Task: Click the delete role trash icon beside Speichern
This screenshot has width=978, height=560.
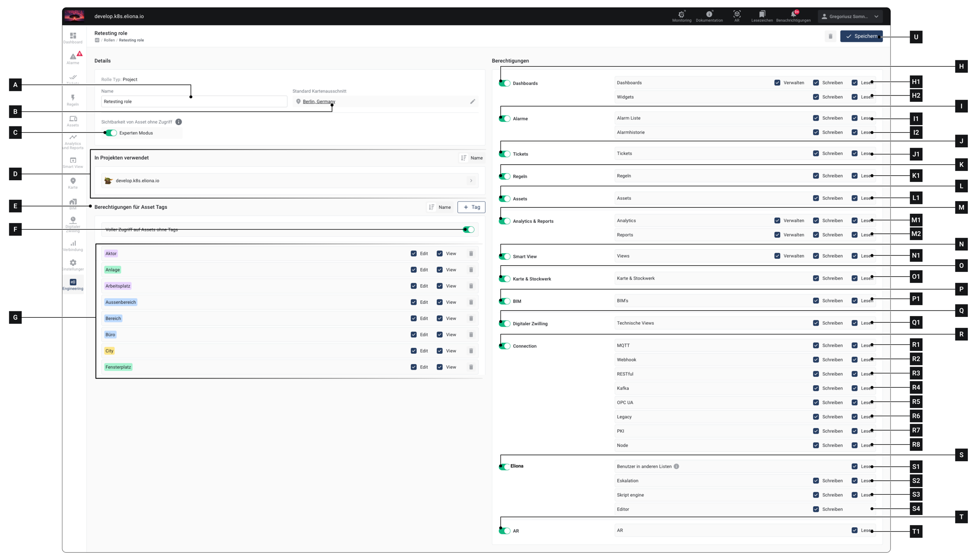Action: click(830, 36)
